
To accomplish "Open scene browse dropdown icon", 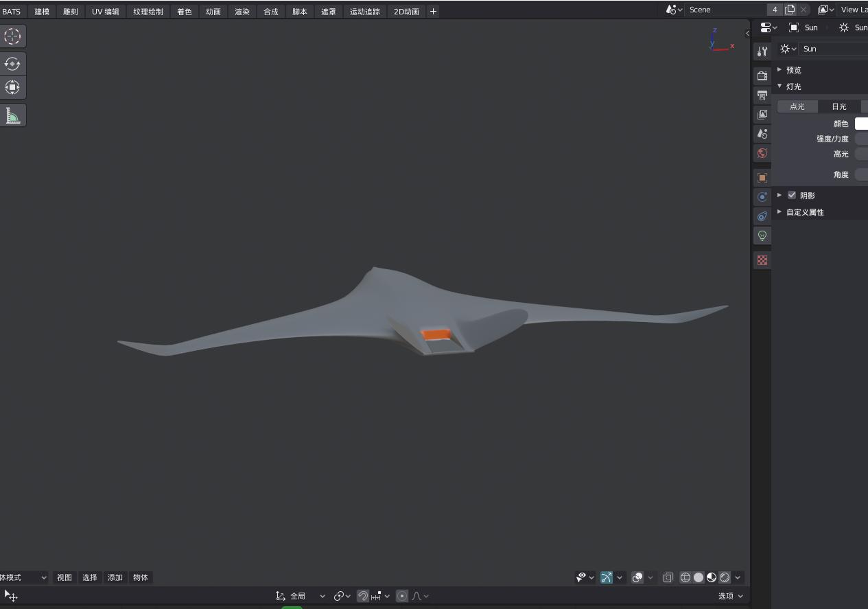I will tap(675, 10).
